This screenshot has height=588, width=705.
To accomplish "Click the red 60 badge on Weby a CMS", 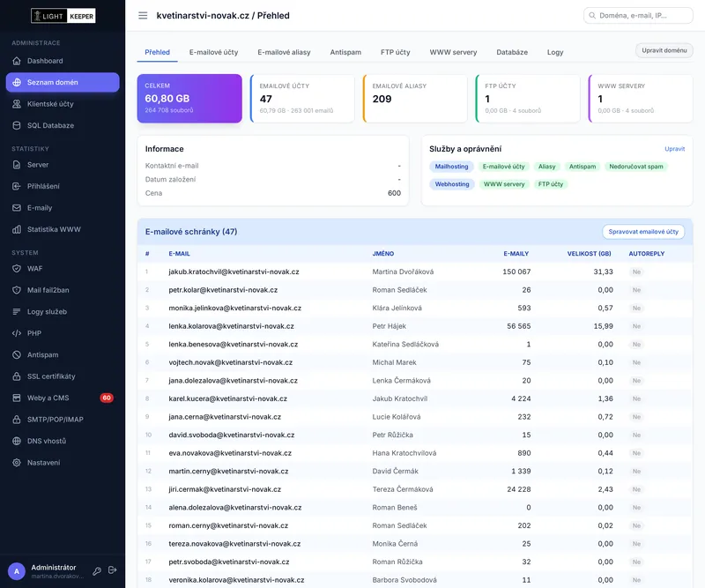I will coord(107,398).
